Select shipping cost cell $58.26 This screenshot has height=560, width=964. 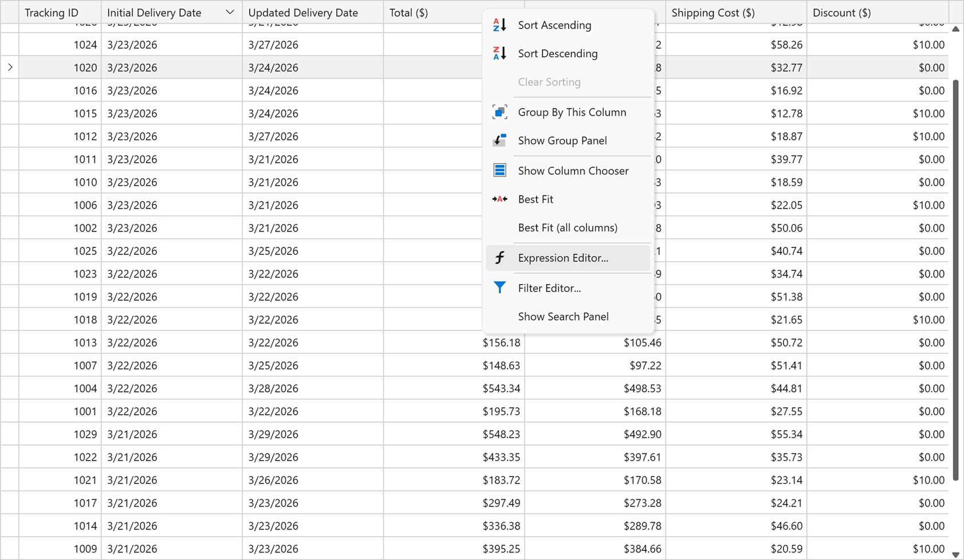point(736,45)
